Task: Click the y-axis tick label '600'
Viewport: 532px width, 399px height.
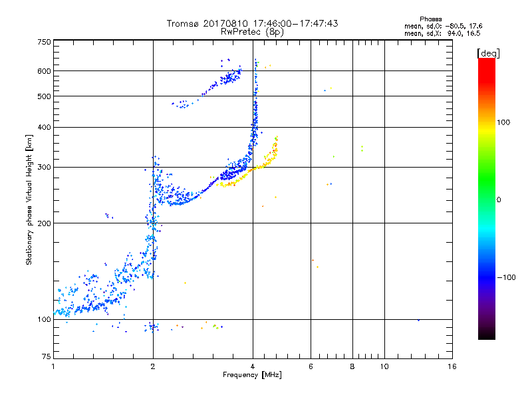Action: [44, 71]
